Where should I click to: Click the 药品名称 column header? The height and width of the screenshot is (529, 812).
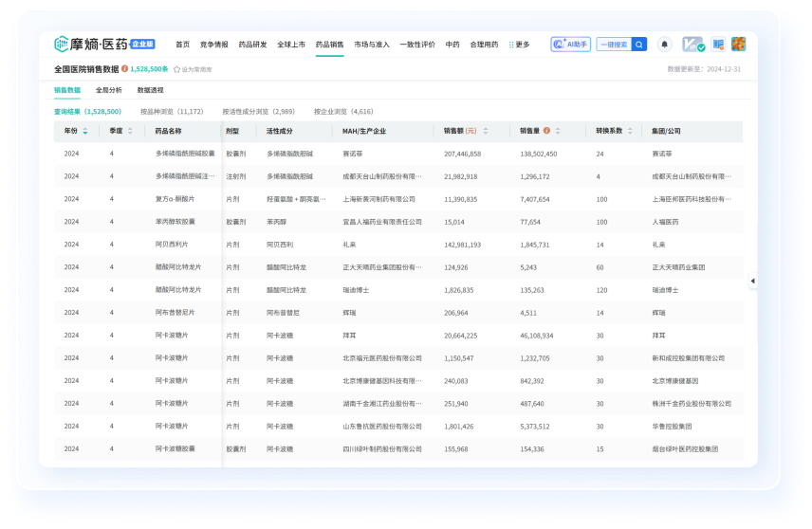(x=168, y=132)
